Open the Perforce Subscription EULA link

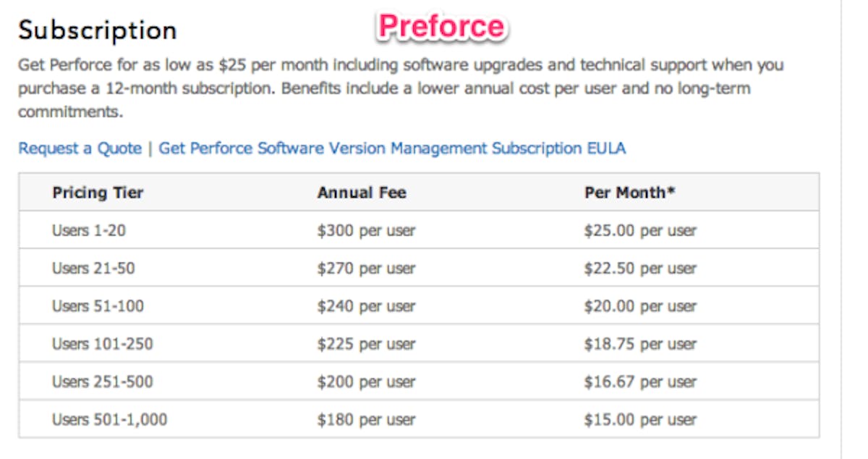(x=392, y=148)
